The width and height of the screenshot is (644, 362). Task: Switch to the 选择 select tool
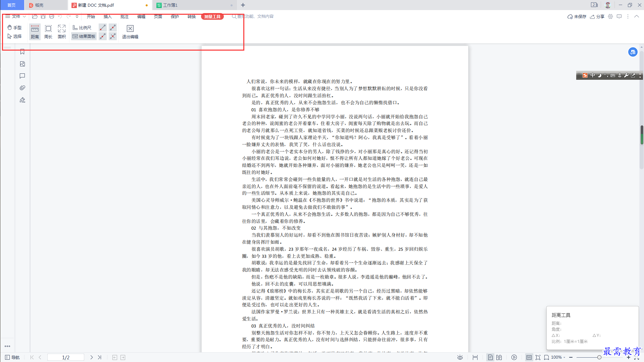[x=14, y=36]
